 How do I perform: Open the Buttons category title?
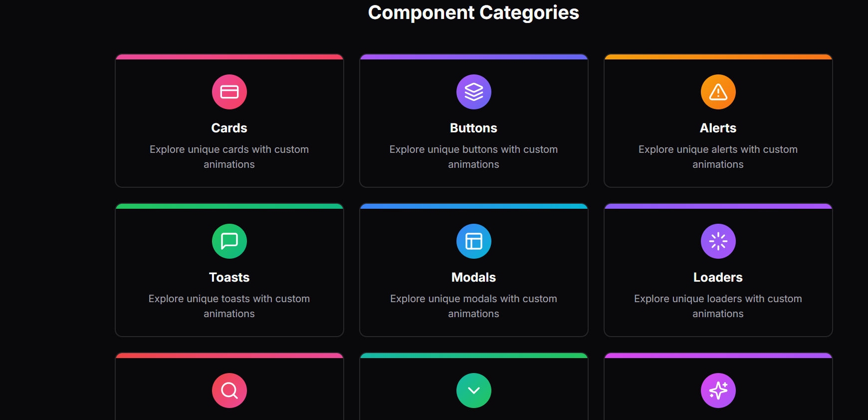(474, 128)
